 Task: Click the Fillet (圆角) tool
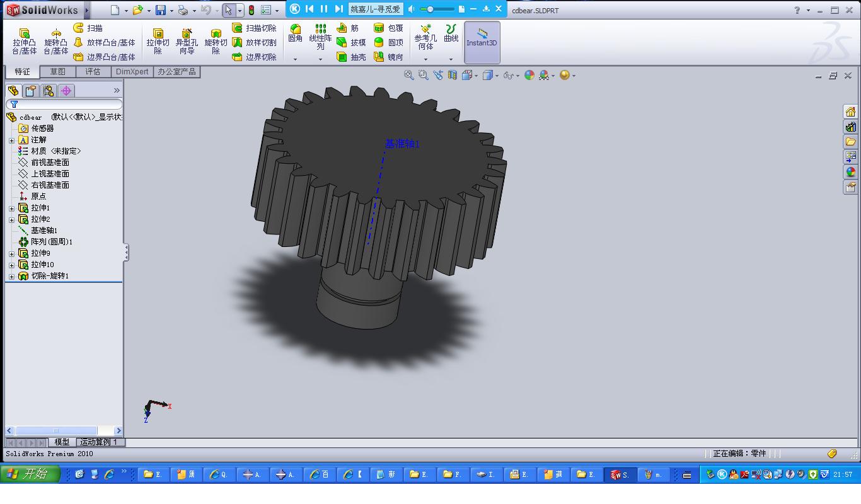point(295,33)
